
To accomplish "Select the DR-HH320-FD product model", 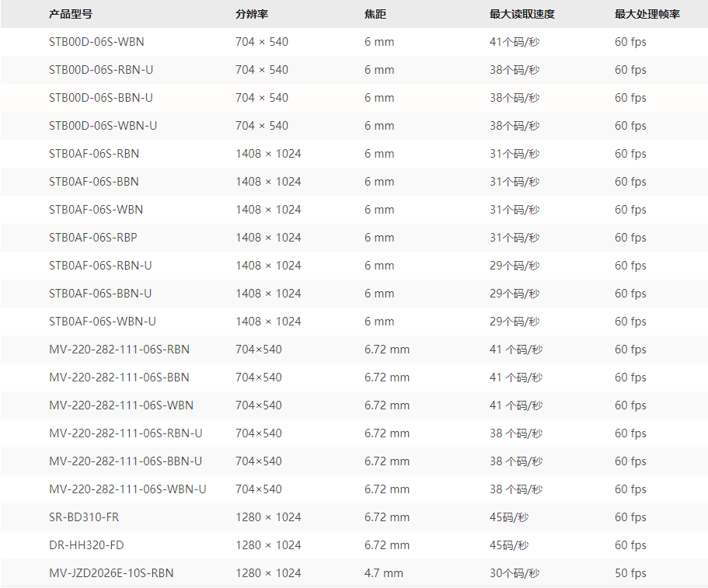I will (x=85, y=545).
